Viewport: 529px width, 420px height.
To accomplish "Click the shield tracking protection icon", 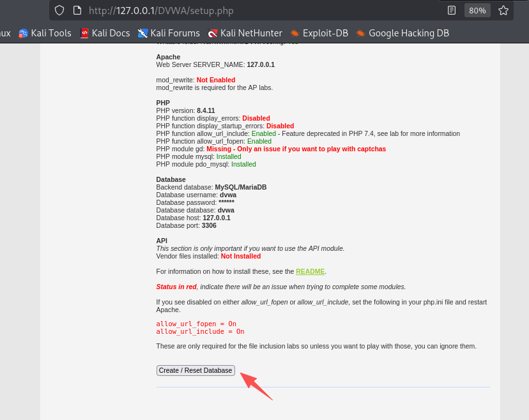I will pos(59,10).
